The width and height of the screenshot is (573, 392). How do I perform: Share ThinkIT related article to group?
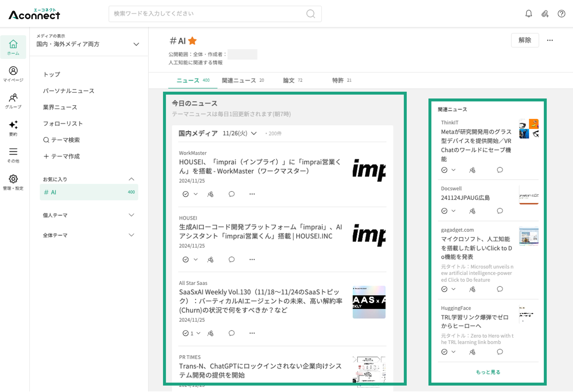tap(472, 170)
